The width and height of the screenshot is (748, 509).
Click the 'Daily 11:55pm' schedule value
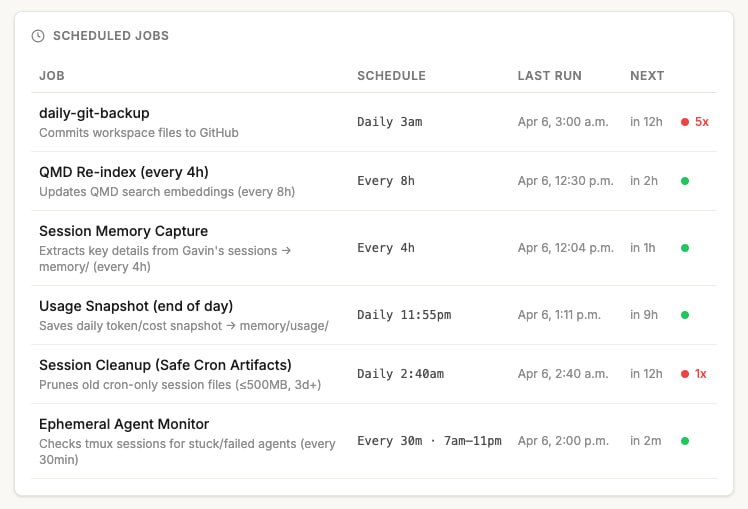point(404,315)
